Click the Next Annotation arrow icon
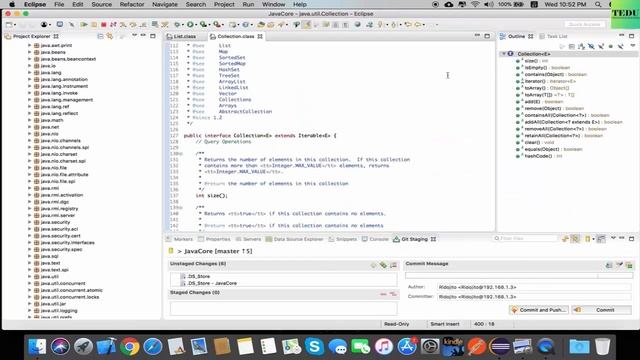 (380, 25)
